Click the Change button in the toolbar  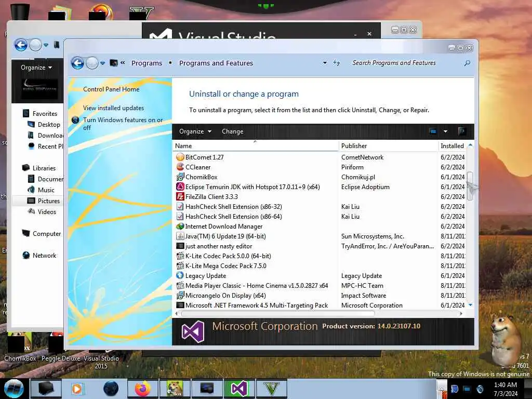point(232,131)
